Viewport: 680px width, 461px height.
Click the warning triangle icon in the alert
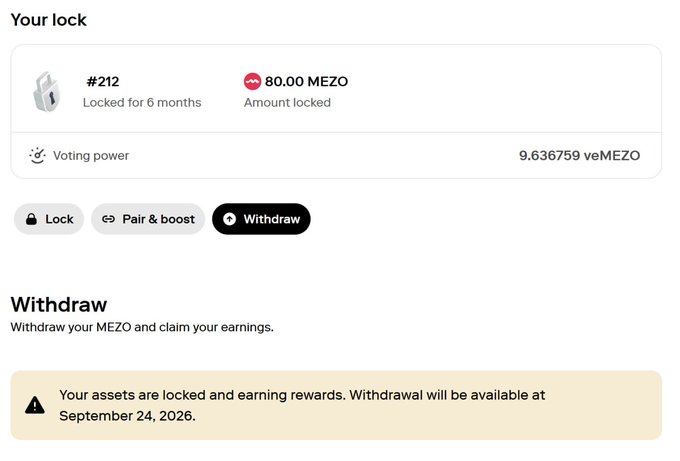click(x=35, y=405)
